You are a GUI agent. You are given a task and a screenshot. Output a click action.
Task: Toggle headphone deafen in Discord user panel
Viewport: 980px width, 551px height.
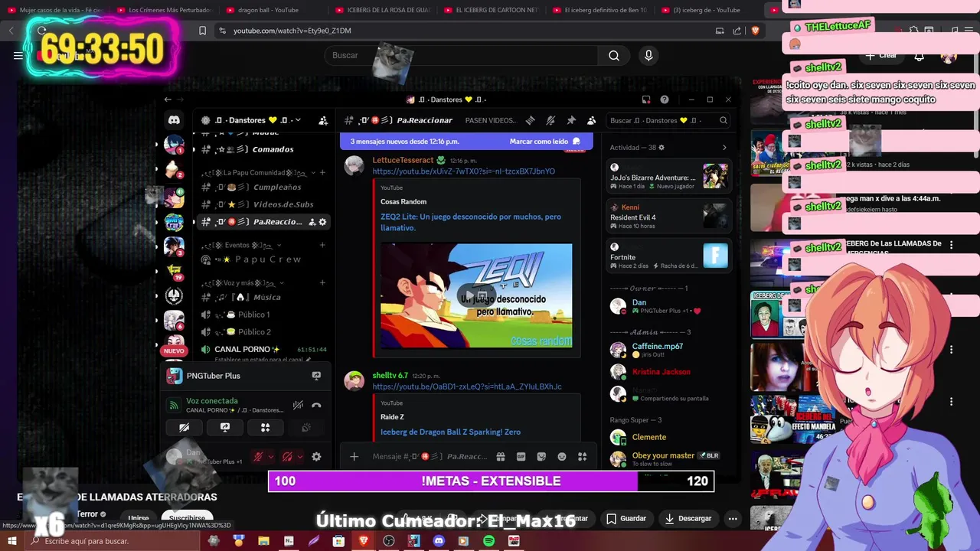coord(287,457)
